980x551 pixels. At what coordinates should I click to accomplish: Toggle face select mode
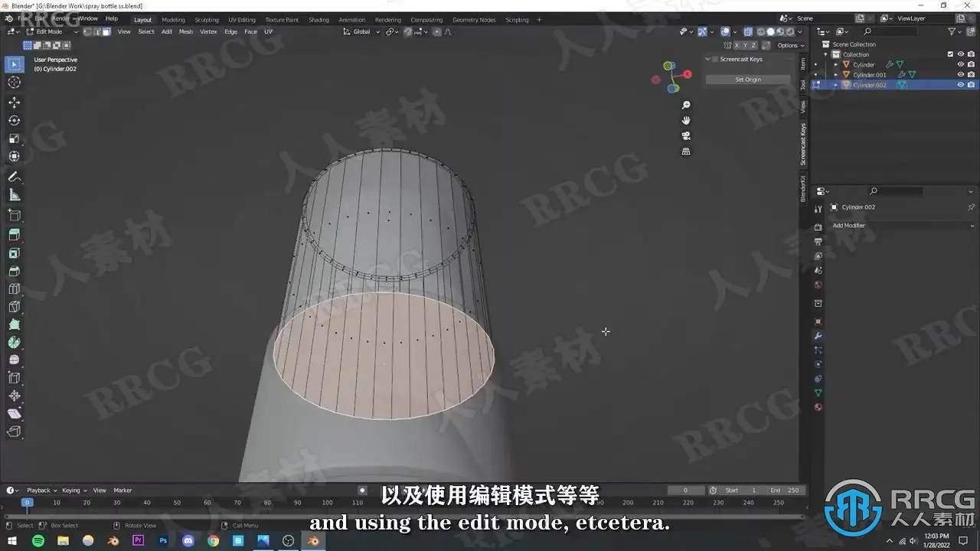point(106,31)
